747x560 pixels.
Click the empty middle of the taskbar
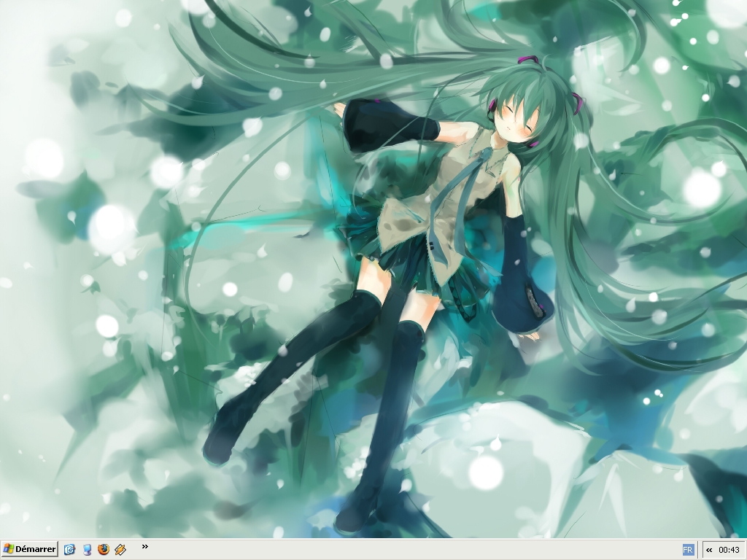click(x=409, y=549)
